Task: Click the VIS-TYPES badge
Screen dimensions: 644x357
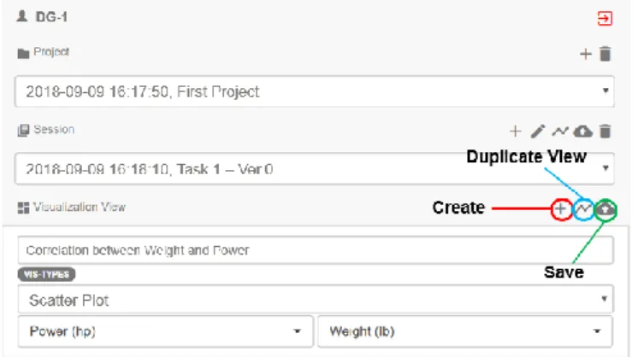Action: pyautogui.click(x=46, y=274)
